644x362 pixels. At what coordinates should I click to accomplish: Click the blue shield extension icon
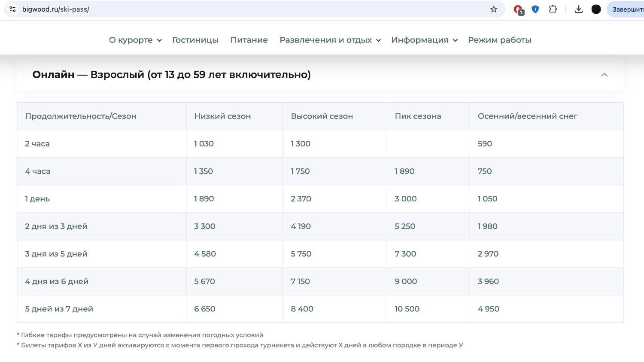(535, 9)
